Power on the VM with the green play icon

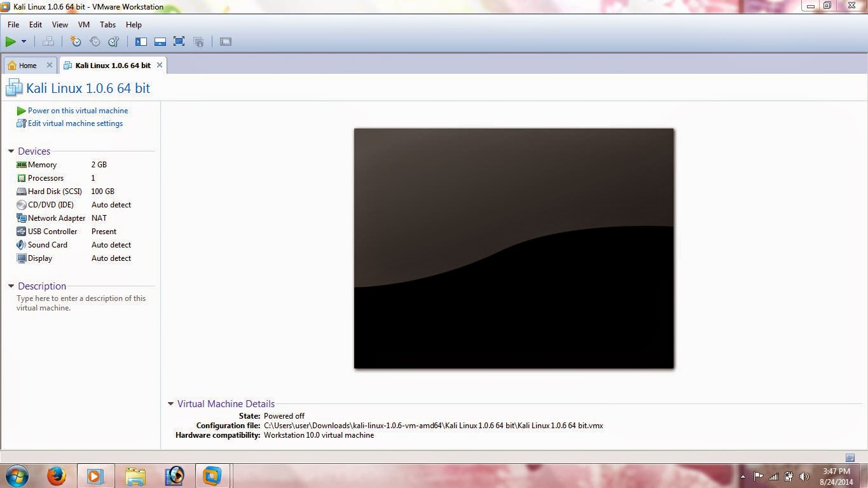coord(10,41)
